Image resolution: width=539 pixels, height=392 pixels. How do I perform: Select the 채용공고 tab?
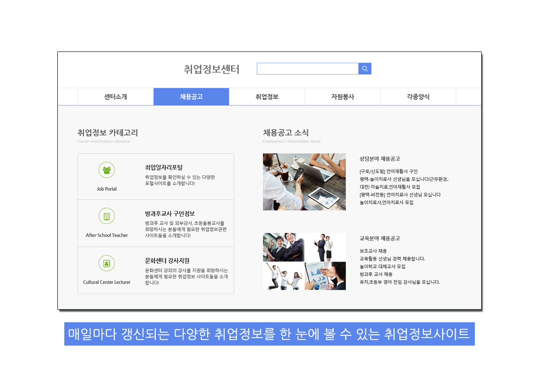click(x=191, y=97)
